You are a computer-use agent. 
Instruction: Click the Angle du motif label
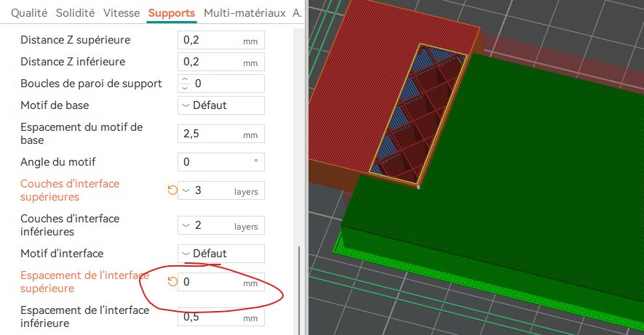pyautogui.click(x=58, y=162)
